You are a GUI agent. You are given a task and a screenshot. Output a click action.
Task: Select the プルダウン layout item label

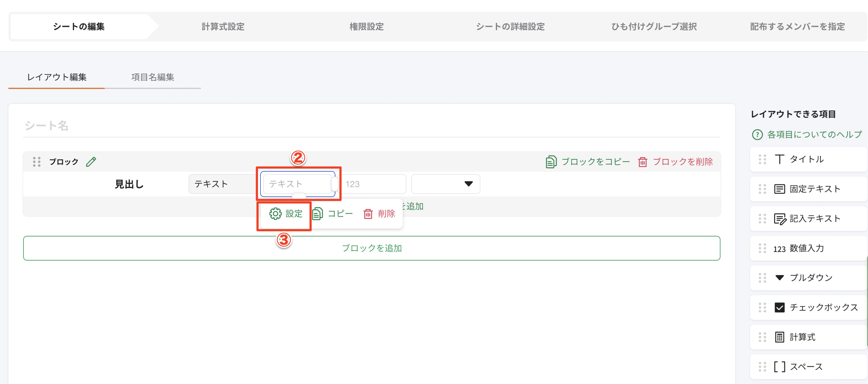click(811, 278)
